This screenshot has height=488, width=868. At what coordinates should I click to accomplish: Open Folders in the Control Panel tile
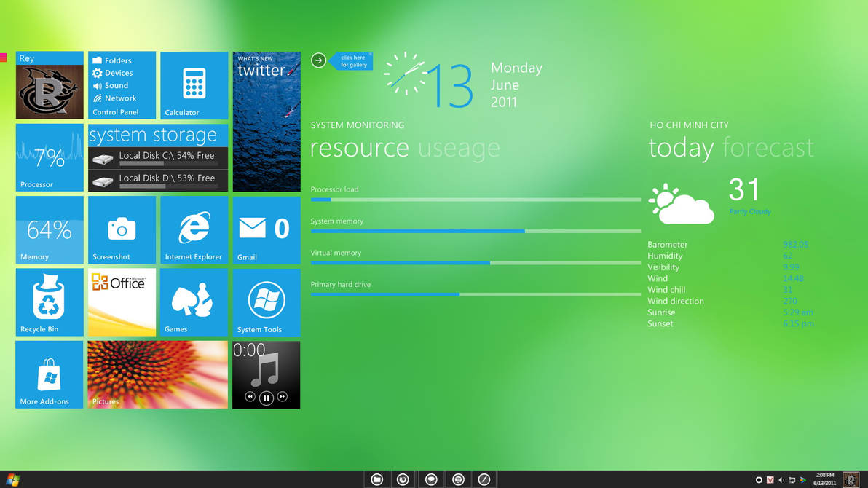112,60
